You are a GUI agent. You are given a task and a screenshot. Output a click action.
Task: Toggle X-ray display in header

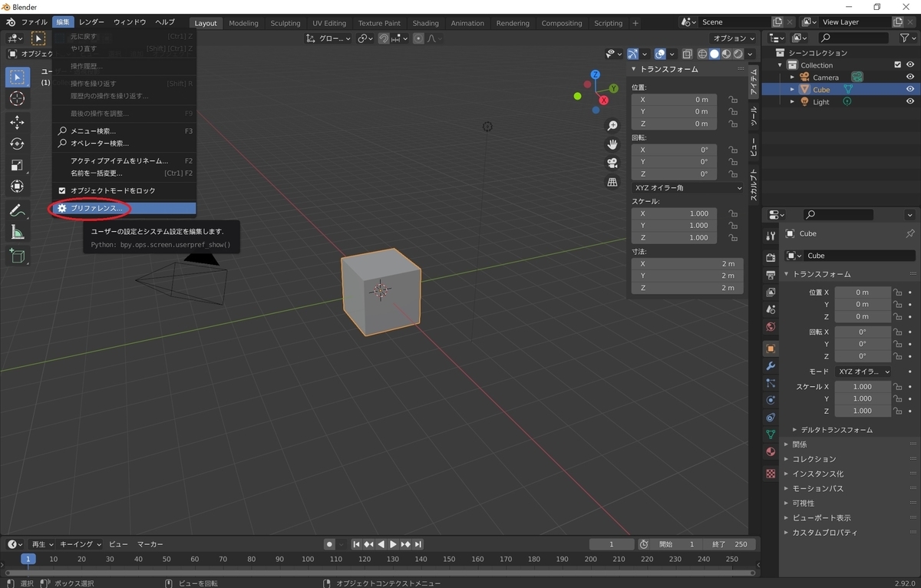click(687, 54)
